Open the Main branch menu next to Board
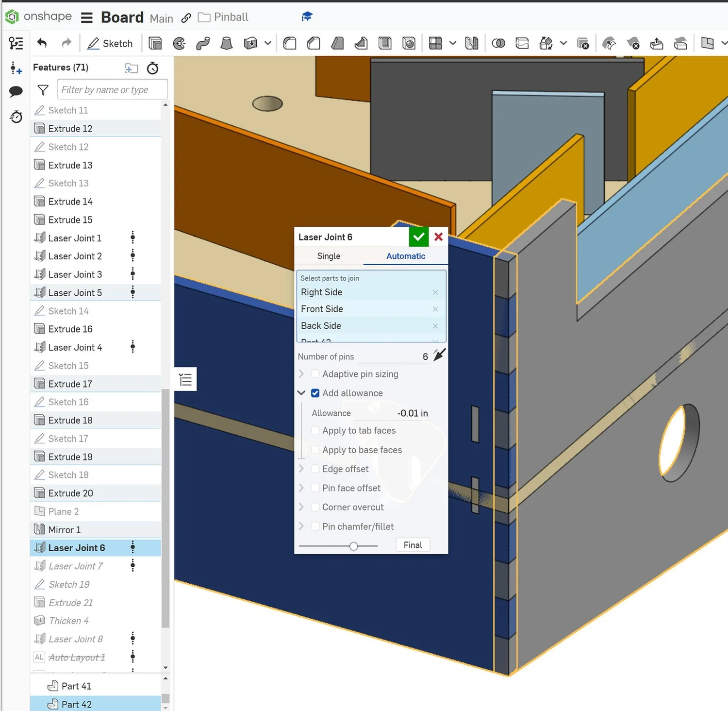728x711 pixels. [x=161, y=18]
